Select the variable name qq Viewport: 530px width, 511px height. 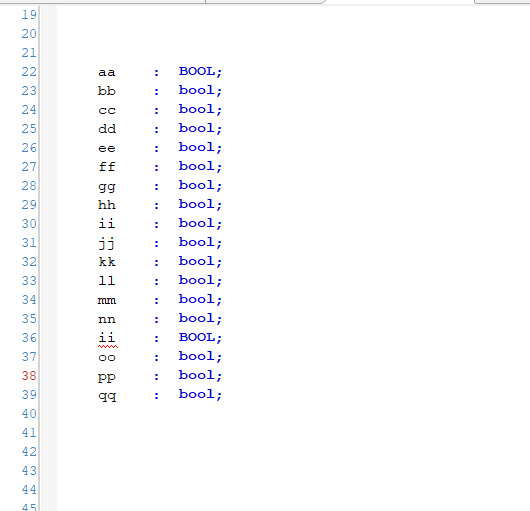(107, 396)
